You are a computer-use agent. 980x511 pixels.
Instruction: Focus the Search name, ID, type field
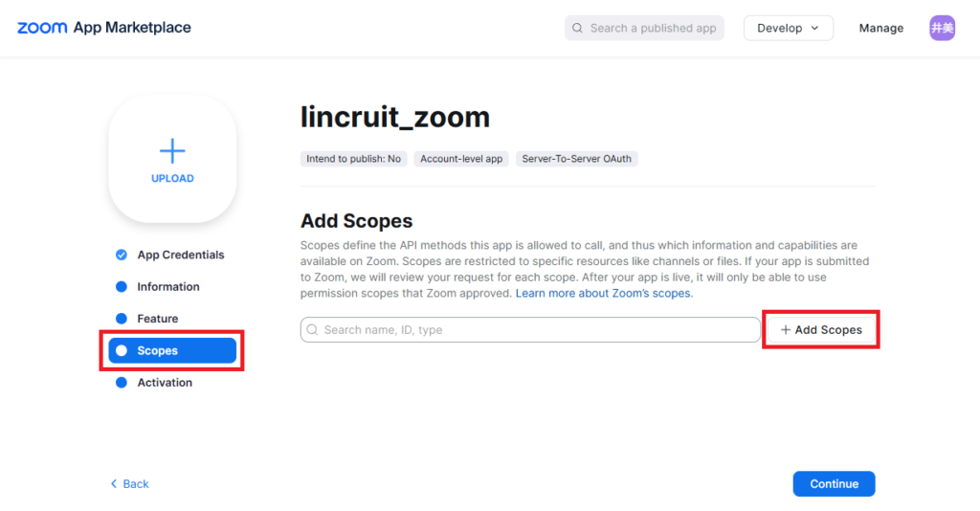536,330
